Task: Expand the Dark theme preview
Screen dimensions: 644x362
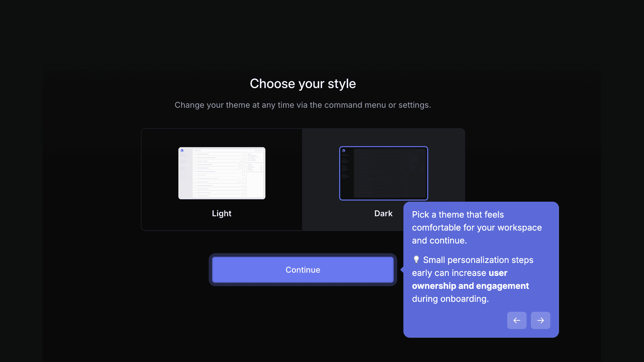Action: pos(383,173)
